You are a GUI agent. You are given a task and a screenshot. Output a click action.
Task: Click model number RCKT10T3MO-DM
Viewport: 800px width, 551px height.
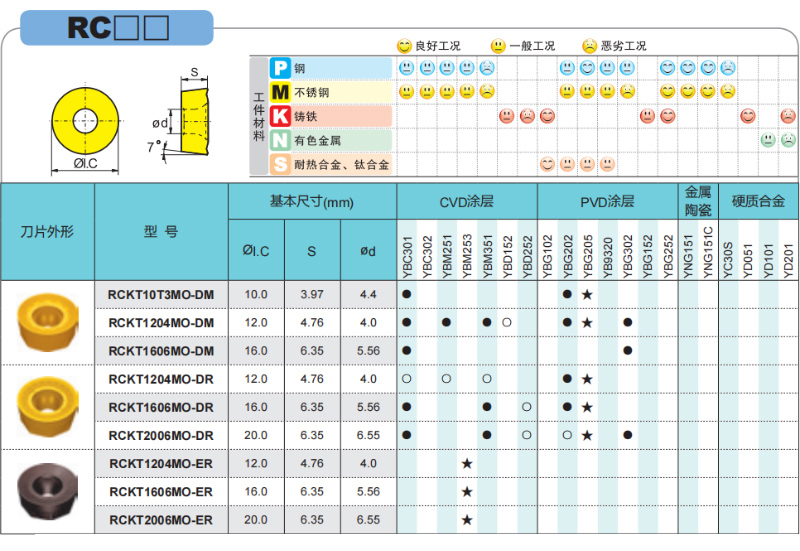coord(161,295)
